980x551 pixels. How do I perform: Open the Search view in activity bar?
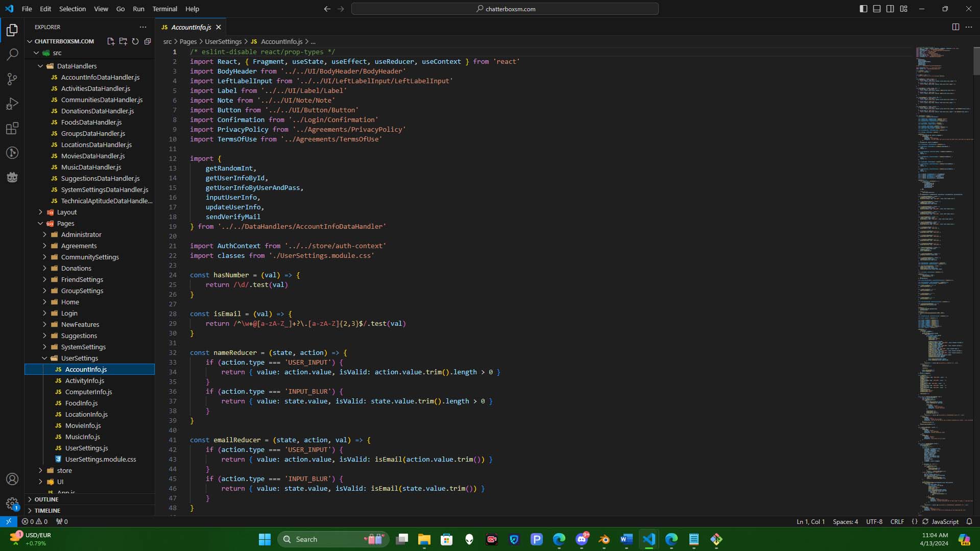pos(12,54)
